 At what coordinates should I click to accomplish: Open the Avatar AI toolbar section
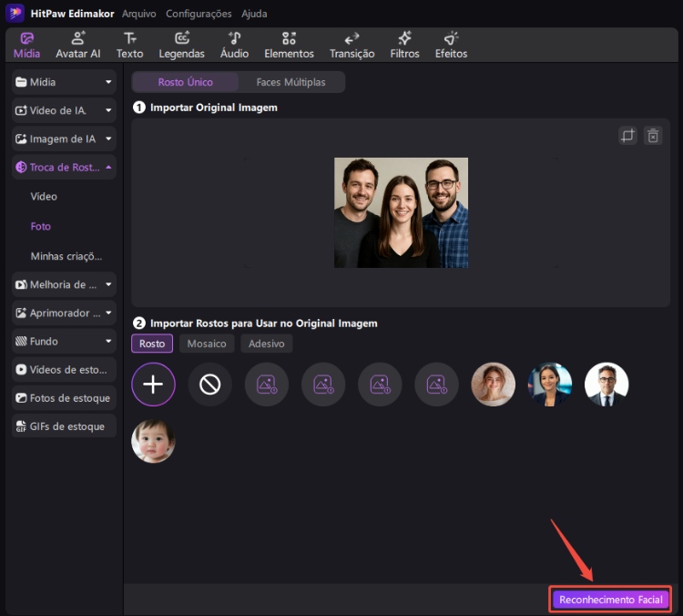tap(78, 45)
